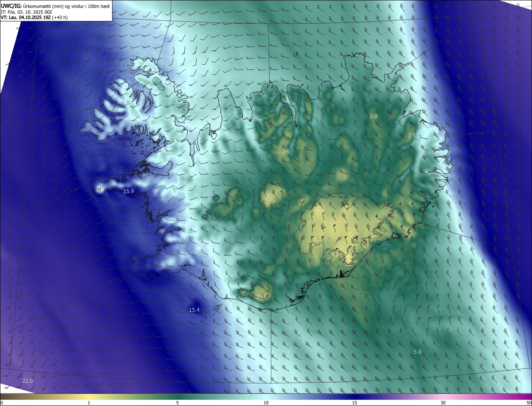The image size is (532, 406).
Task: Click the colorbar tick label 5
Action: point(177,403)
